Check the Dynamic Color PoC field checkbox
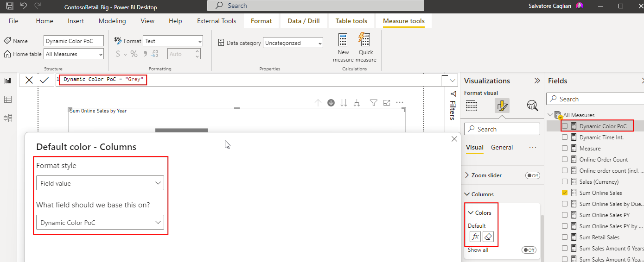The image size is (644, 262). click(565, 126)
